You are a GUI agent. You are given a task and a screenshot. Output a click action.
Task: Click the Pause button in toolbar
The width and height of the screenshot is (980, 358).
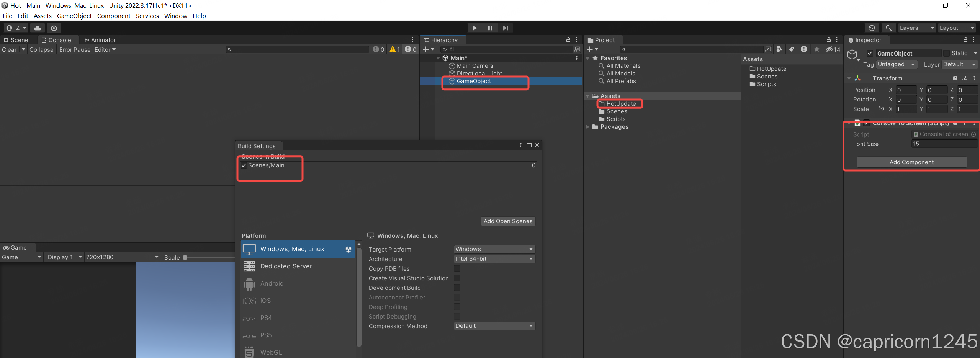point(490,28)
